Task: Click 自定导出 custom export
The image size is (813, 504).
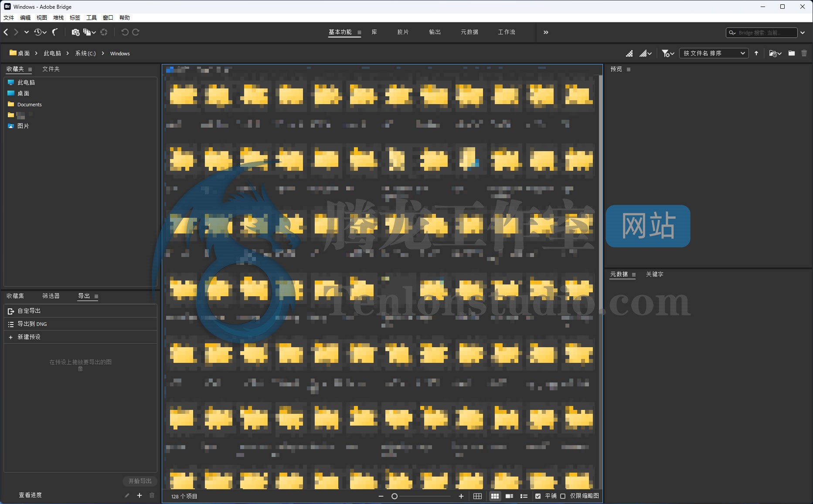Action: click(29, 311)
